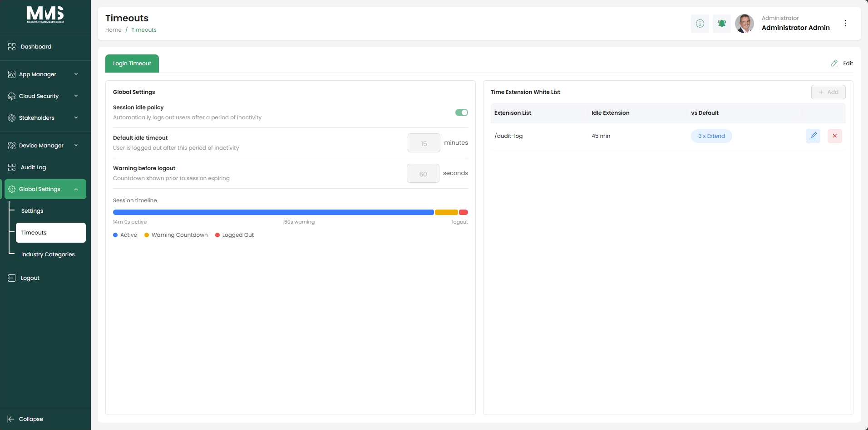Expand the App Manager chevron
The image size is (868, 430).
tap(76, 74)
